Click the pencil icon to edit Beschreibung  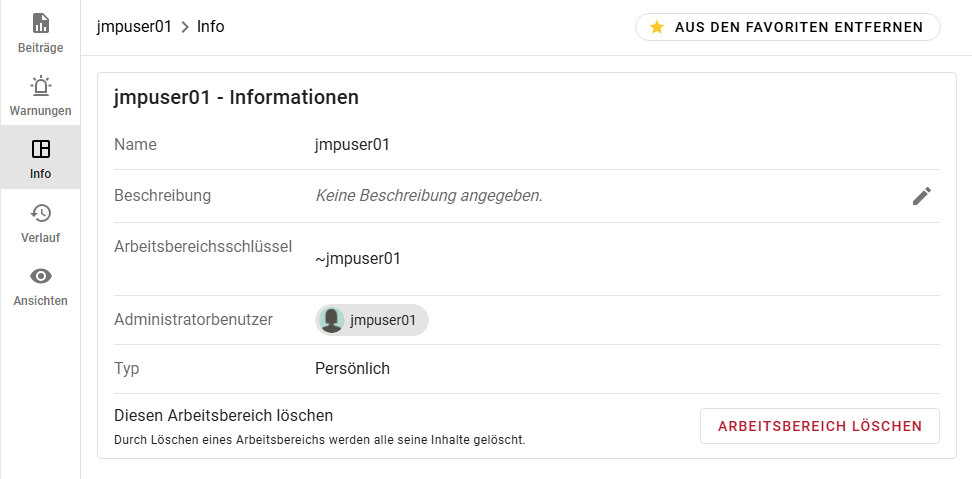(921, 196)
